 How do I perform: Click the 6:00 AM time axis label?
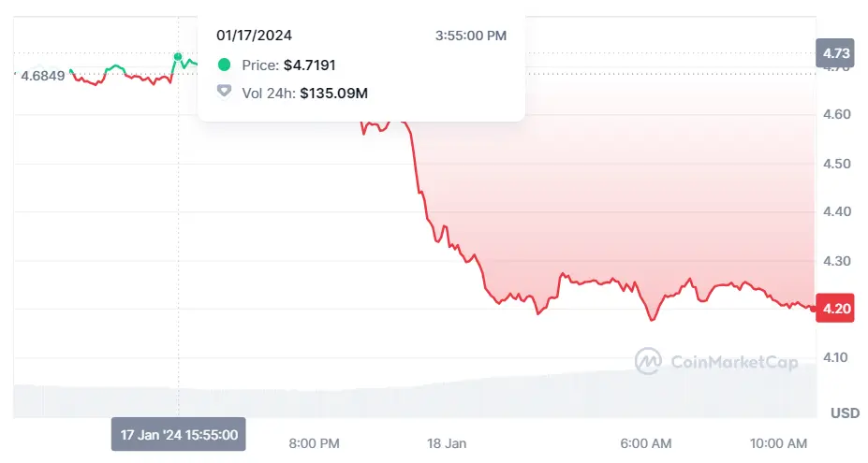pos(646,441)
